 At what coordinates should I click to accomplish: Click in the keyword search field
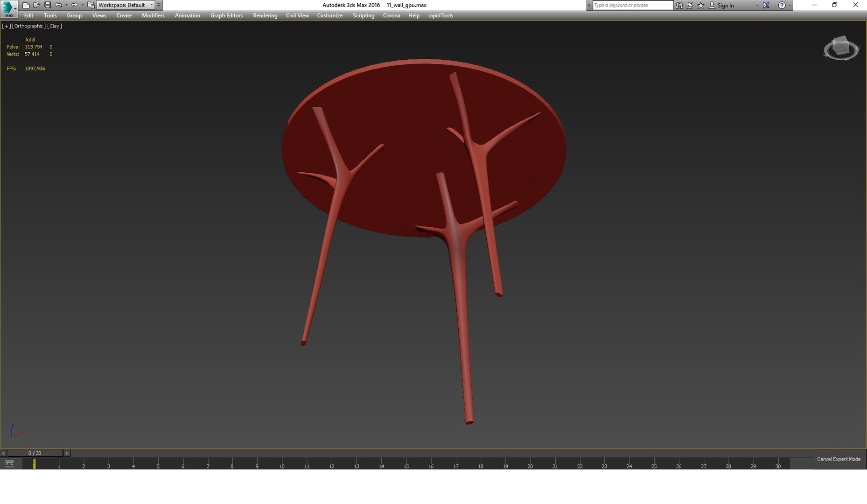click(633, 5)
